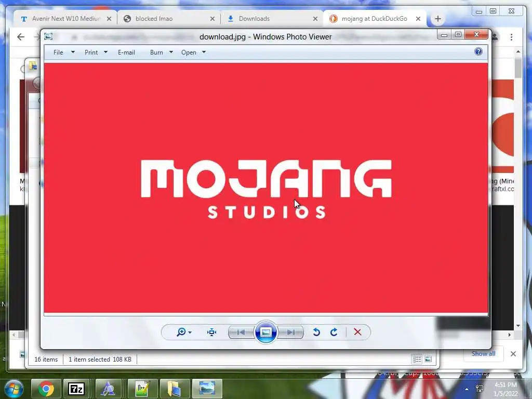The width and height of the screenshot is (532, 399).
Task: Go to the next image in Photo Viewer
Action: pos(291,332)
